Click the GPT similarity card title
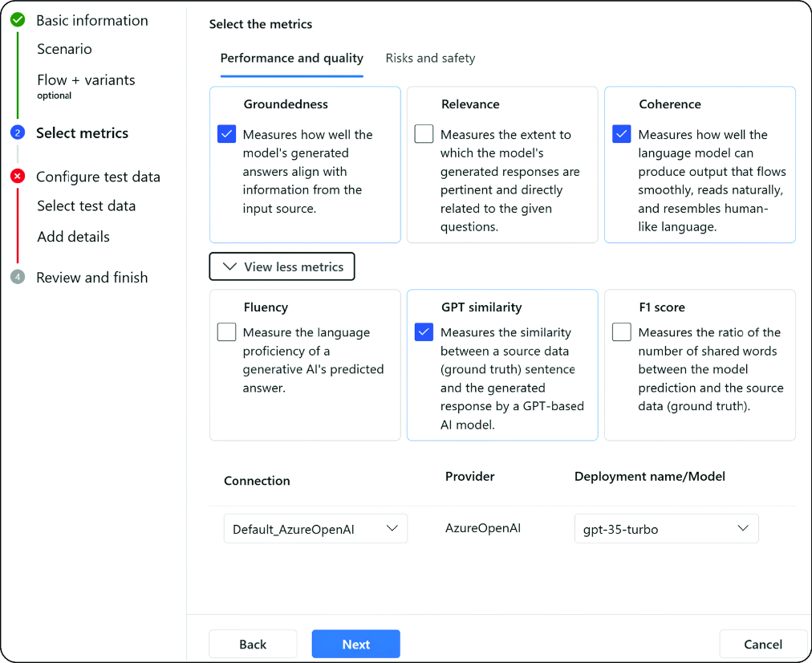This screenshot has height=663, width=812. click(x=481, y=307)
